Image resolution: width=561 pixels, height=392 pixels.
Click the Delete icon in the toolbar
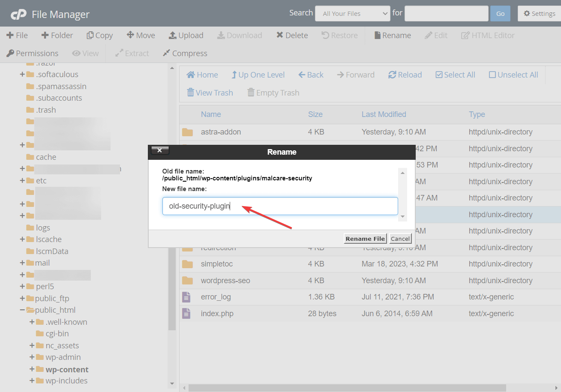click(x=281, y=35)
